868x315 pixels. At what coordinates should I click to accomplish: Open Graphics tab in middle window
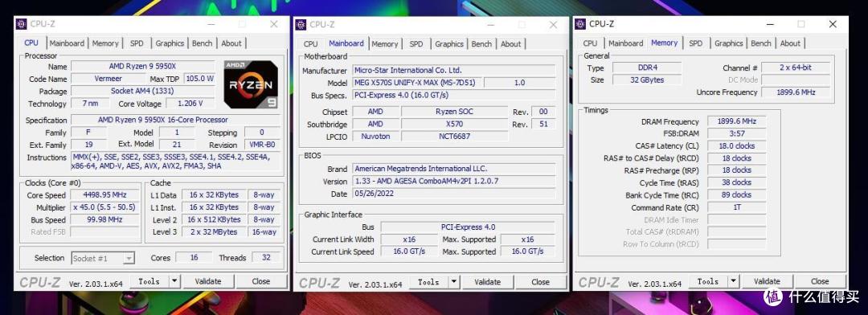[x=449, y=43]
